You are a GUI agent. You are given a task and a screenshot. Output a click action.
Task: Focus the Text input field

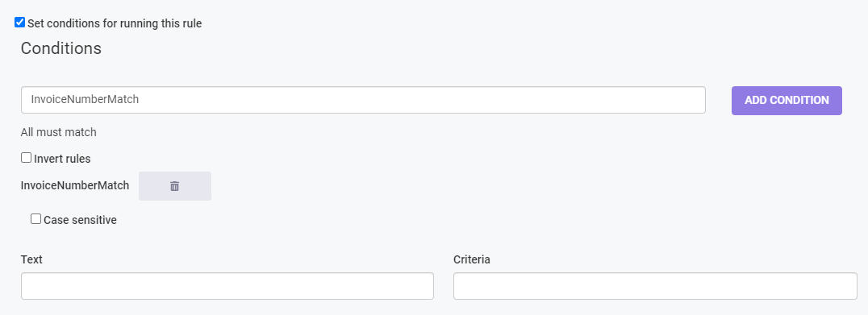tap(227, 286)
